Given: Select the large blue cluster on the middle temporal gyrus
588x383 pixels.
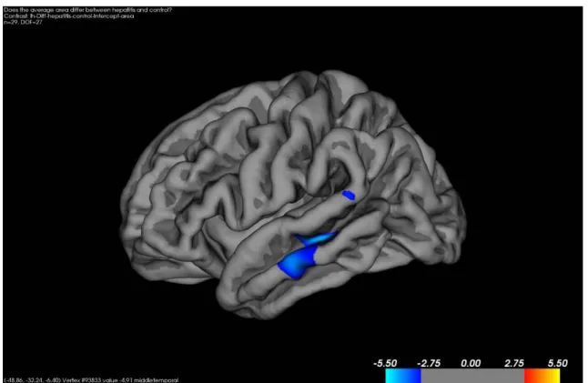Looking at the screenshot, I should click(298, 263).
